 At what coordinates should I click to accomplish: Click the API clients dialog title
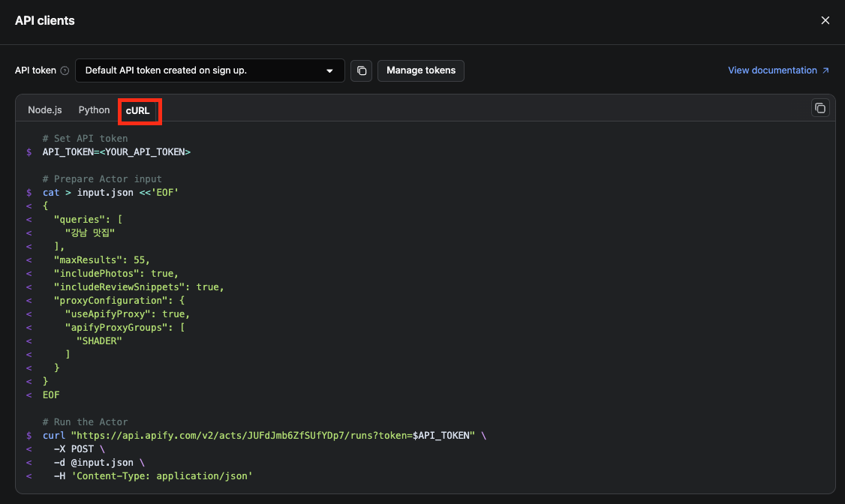(x=45, y=20)
